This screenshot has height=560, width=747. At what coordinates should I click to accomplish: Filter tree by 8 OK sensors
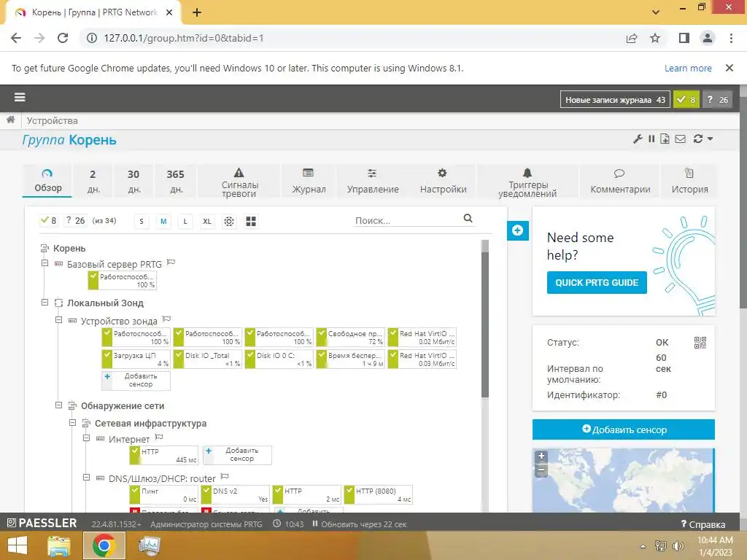[49, 220]
